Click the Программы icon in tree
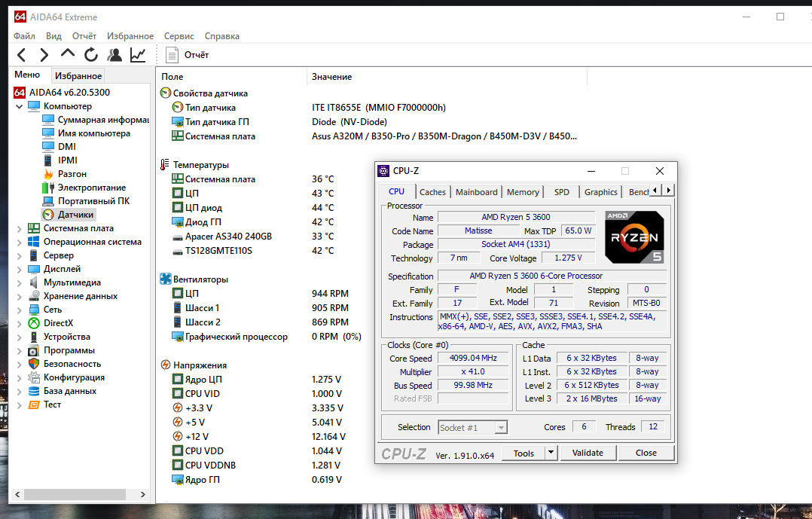This screenshot has width=812, height=519. coord(34,350)
